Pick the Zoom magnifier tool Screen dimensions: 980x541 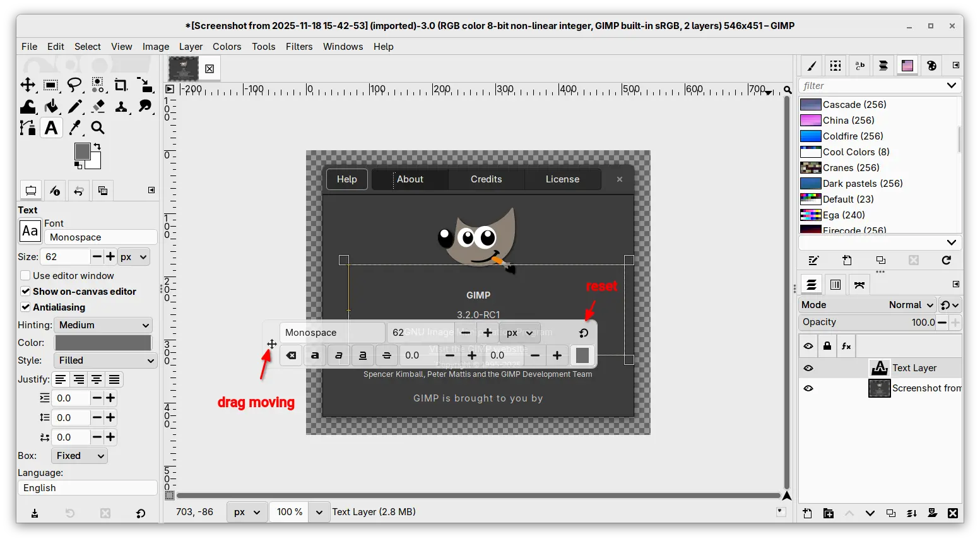point(98,128)
